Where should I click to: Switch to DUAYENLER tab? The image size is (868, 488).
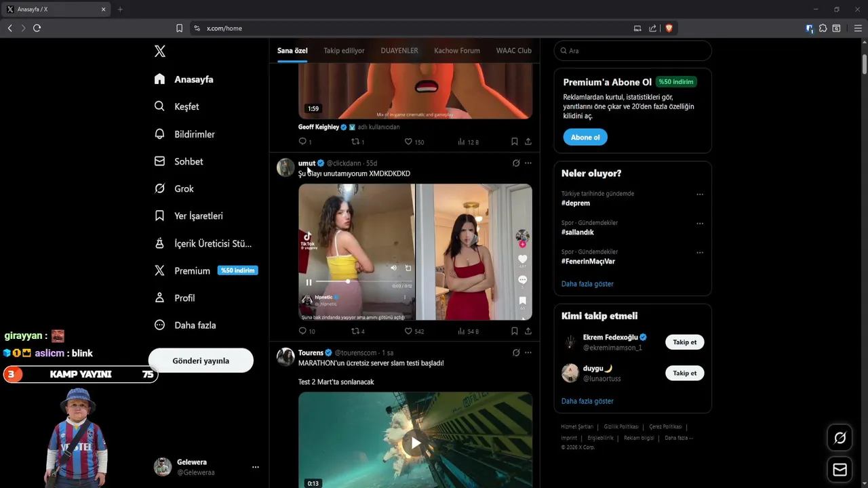click(x=399, y=51)
